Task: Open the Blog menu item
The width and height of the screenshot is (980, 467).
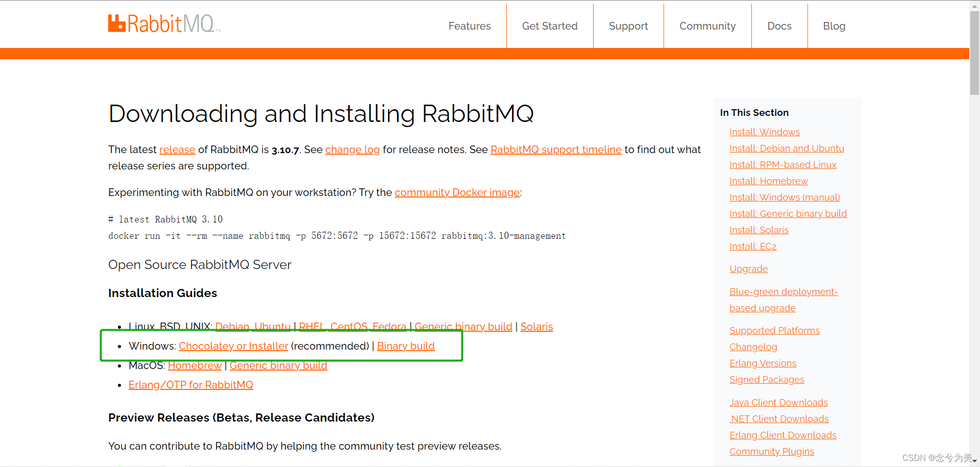Action: 834,26
